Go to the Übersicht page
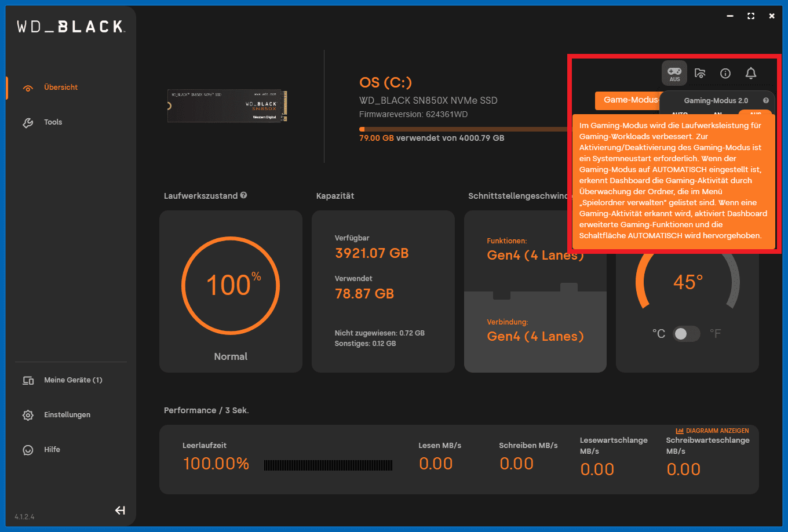The height and width of the screenshot is (532, 788). point(60,88)
